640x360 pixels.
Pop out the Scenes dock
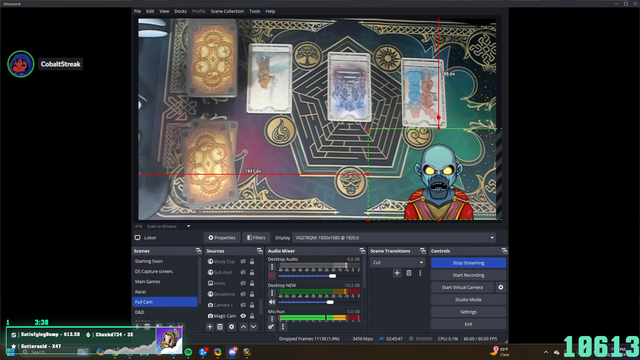tap(198, 251)
